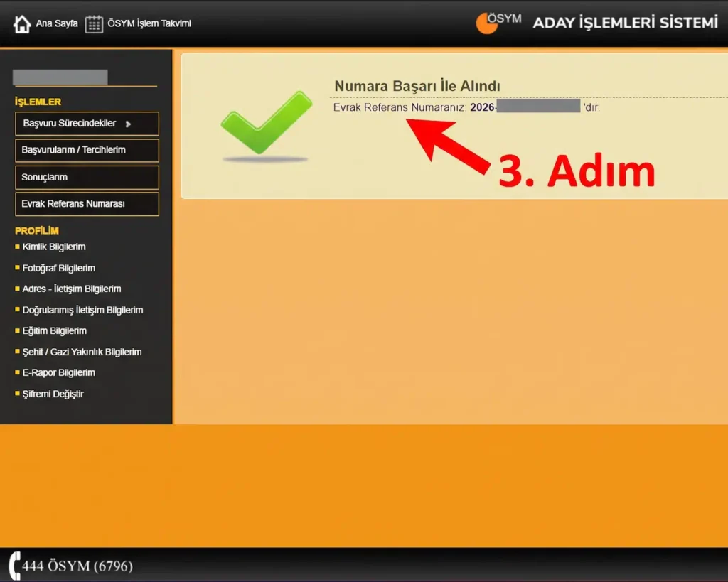Screen dimensions: 728x582
Task: Select Evrak Referans Numarası button
Action: 87,204
